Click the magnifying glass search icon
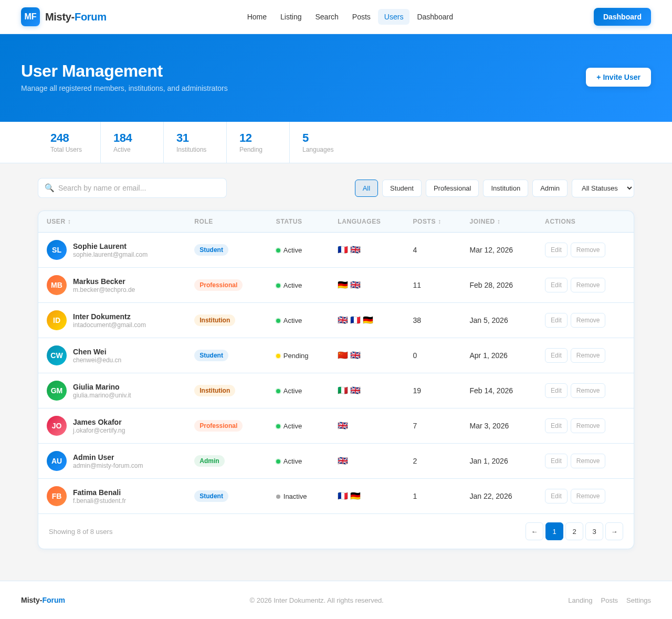672x619 pixels. tap(50, 188)
